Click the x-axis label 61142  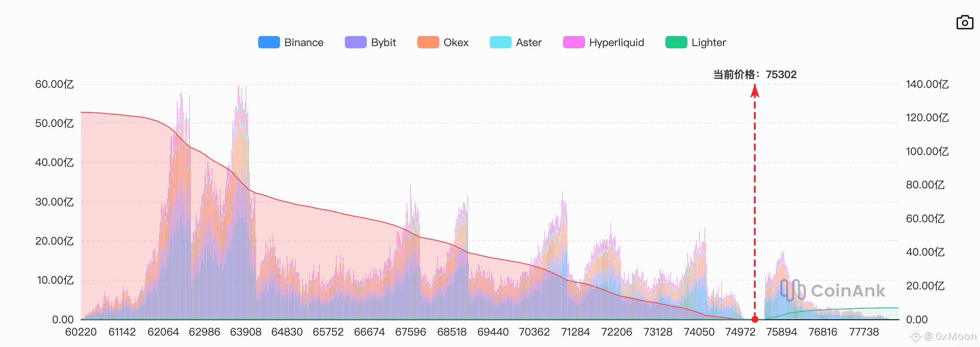click(x=122, y=332)
